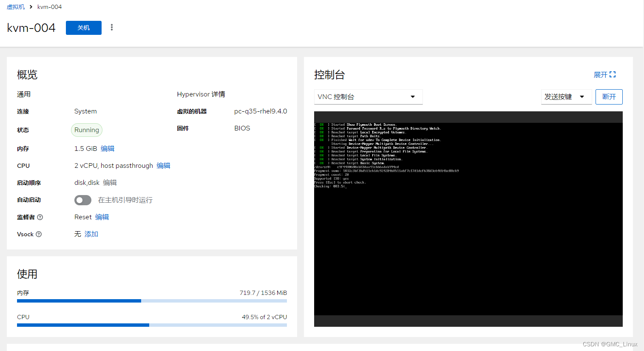
Task: Click the Running status badge
Action: [86, 130]
